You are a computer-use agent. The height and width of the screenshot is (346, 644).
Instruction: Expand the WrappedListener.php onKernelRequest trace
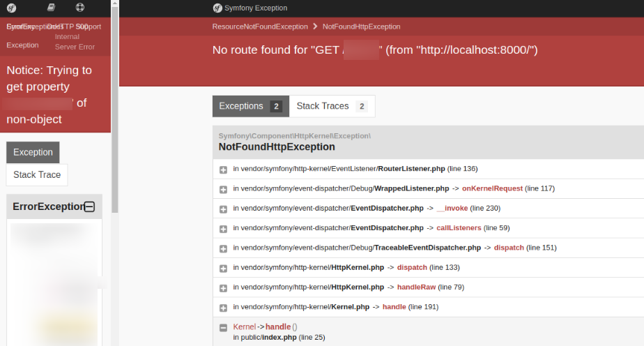[224, 190]
